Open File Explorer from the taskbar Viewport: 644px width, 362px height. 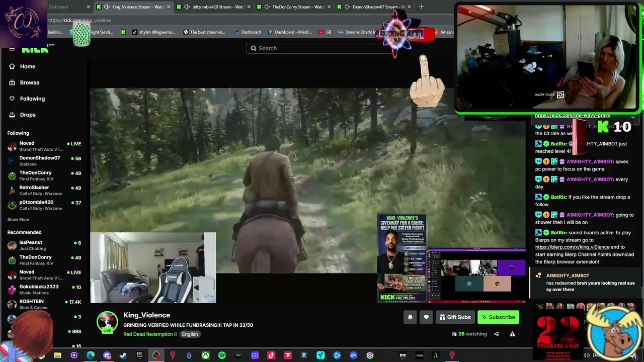pyautogui.click(x=57, y=356)
